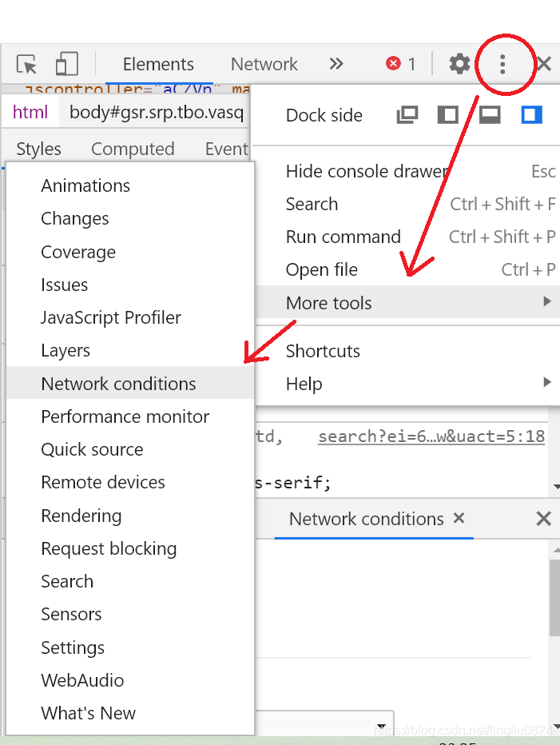Click the red error count indicator
The image size is (560, 745).
pos(401,64)
